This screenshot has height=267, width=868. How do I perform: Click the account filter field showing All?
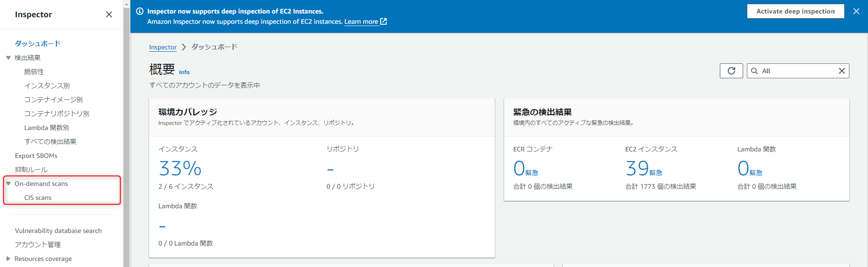(798, 71)
